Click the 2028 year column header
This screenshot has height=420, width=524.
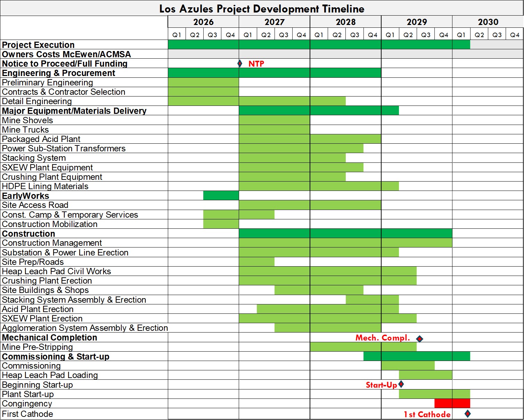345,22
